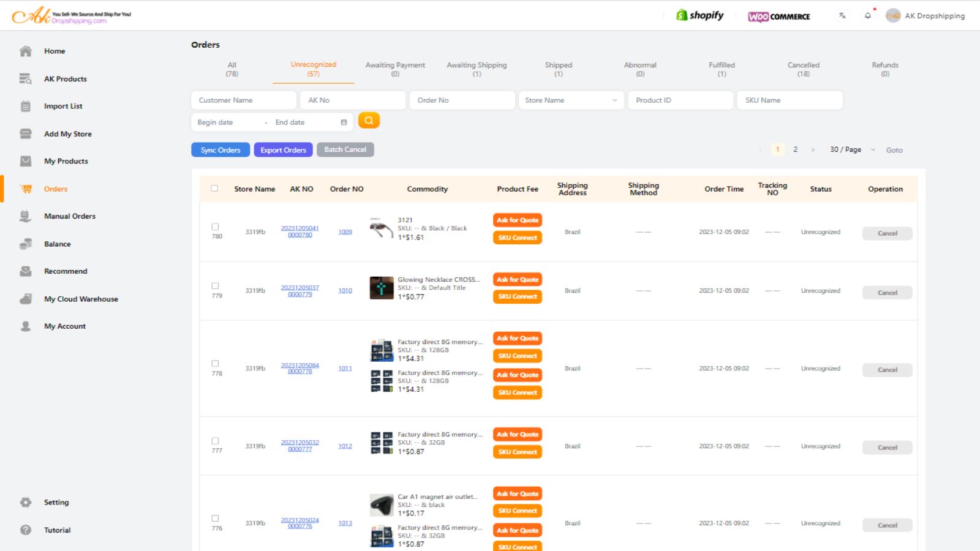Open AK Products sidebar icon
Viewport: 980px width, 551px height.
(26, 79)
